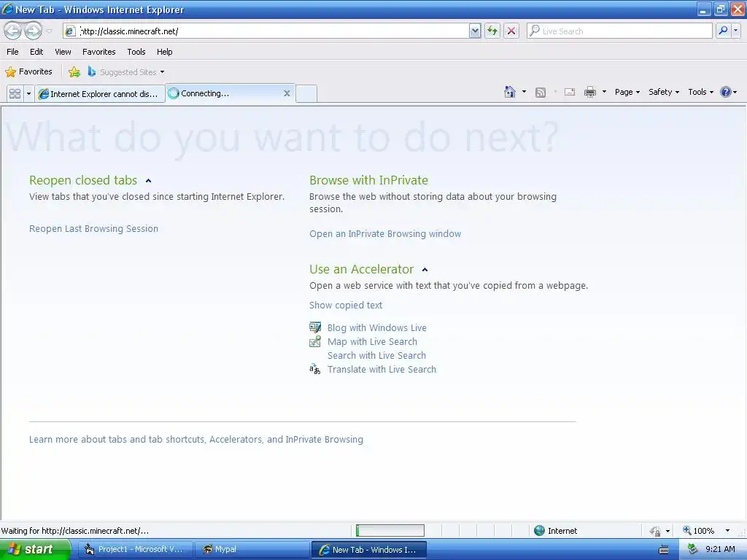Open the Page command bar menu
Viewport: 747px width, 560px height.
coord(627,92)
